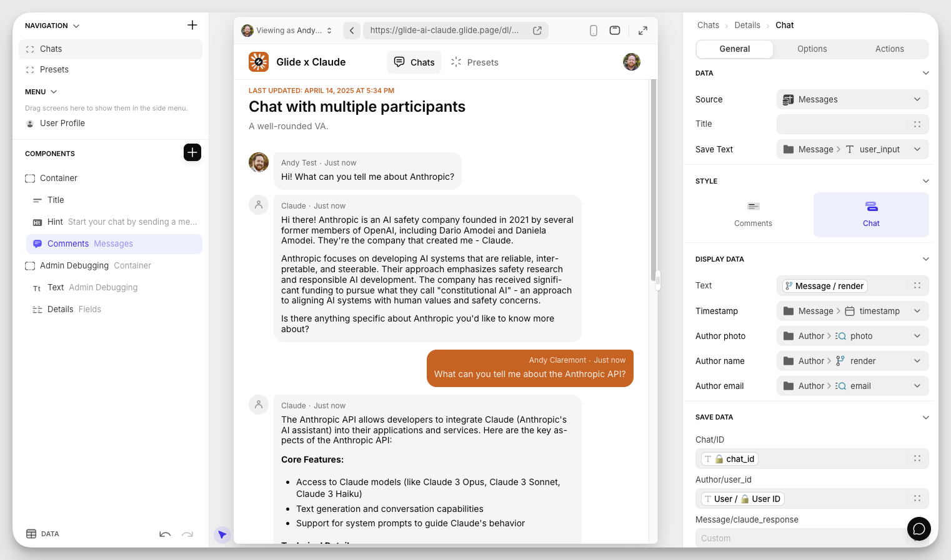Select the Title component

[x=114, y=200]
